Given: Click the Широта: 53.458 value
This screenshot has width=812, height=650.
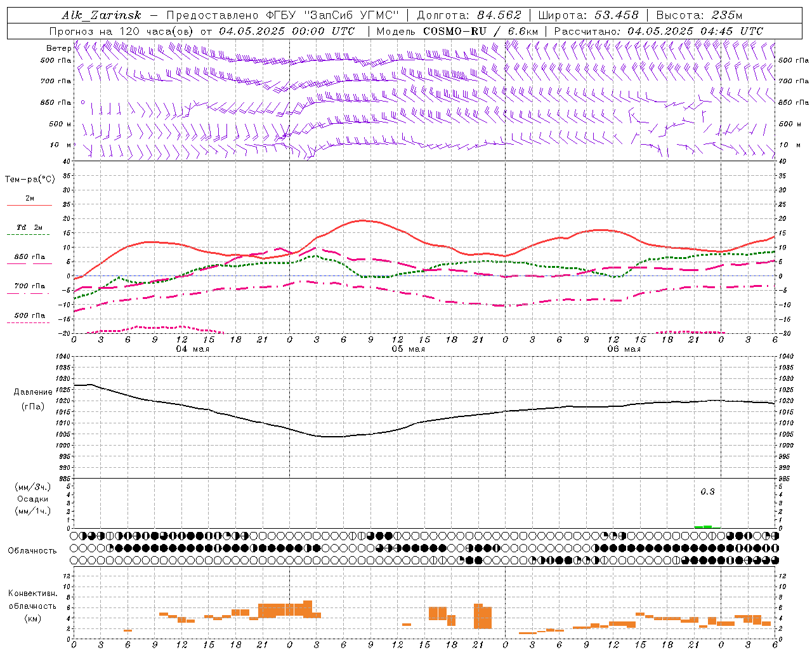Looking at the screenshot, I should (x=588, y=15).
